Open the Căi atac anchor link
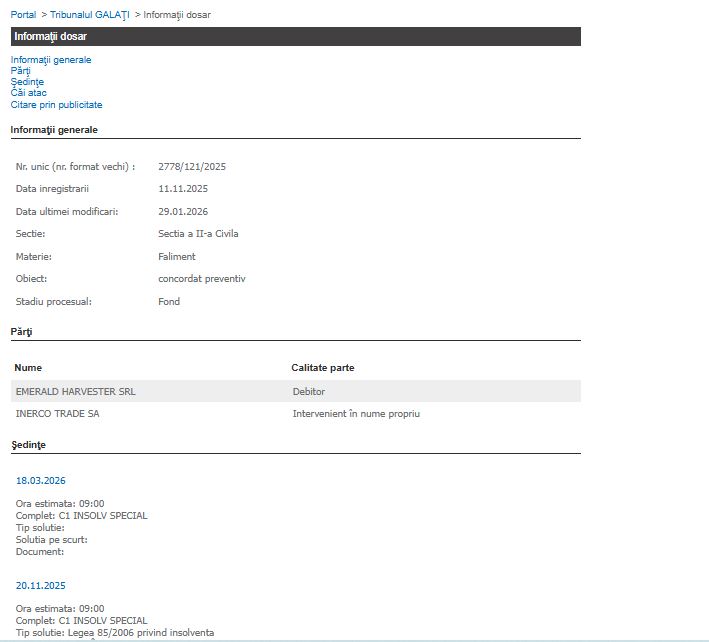Viewport: 709px width, 642px height. coord(29,93)
